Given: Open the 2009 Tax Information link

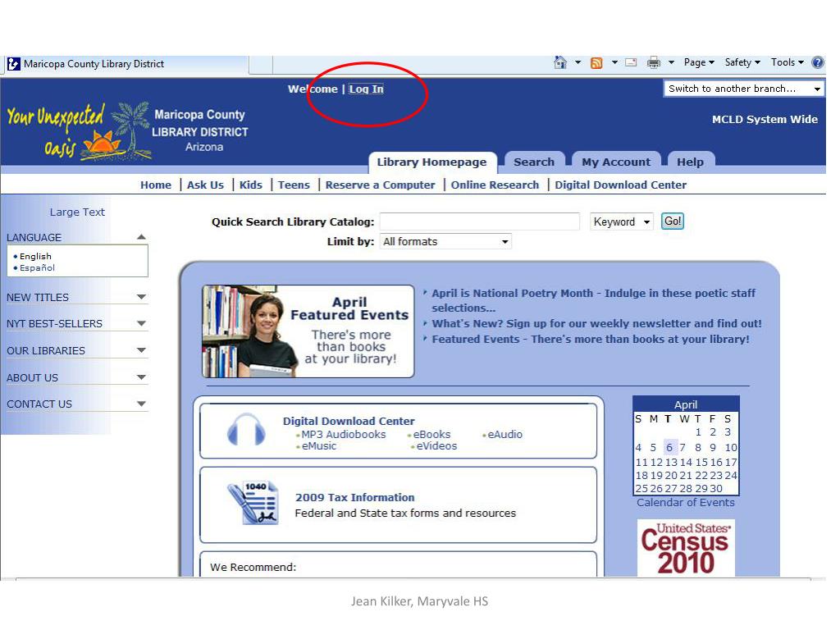Looking at the screenshot, I should click(x=354, y=498).
